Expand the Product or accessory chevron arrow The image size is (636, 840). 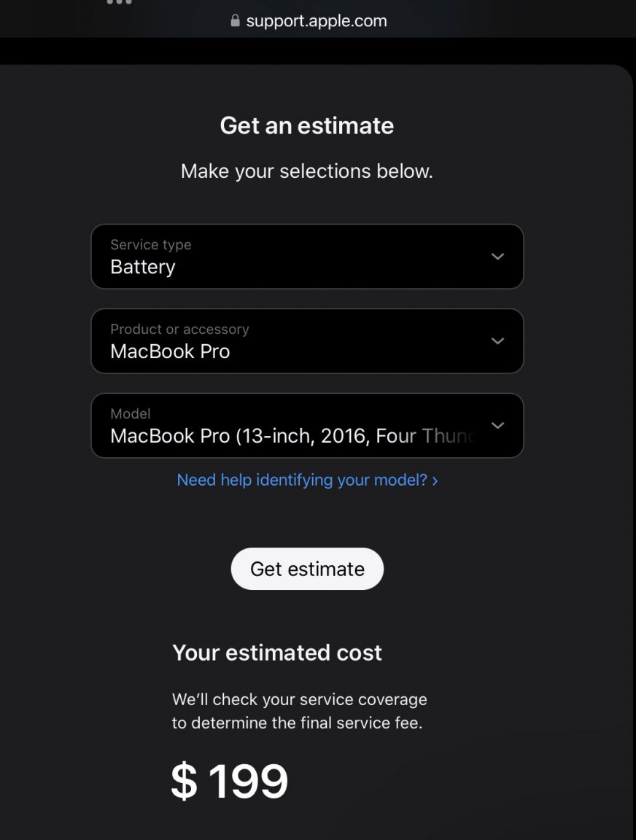coord(497,341)
